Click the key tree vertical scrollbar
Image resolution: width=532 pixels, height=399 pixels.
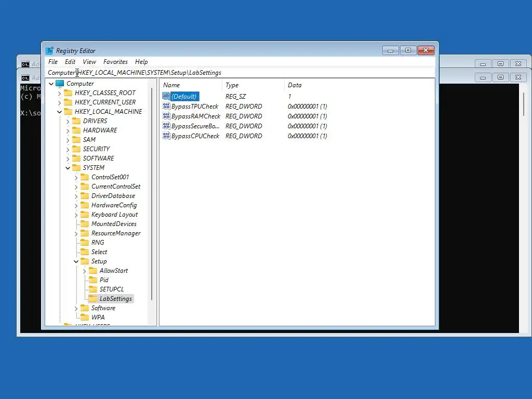tap(152, 193)
